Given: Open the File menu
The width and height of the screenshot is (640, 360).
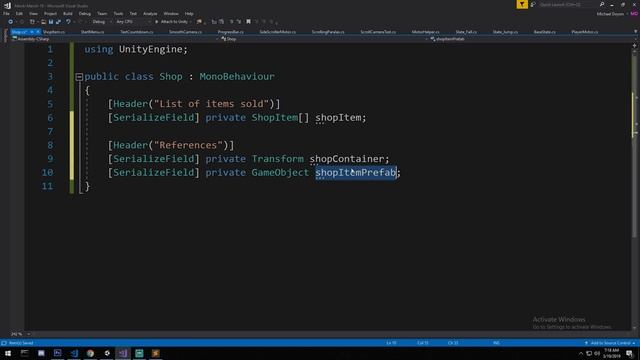Looking at the screenshot, I should pyautogui.click(x=6, y=13).
